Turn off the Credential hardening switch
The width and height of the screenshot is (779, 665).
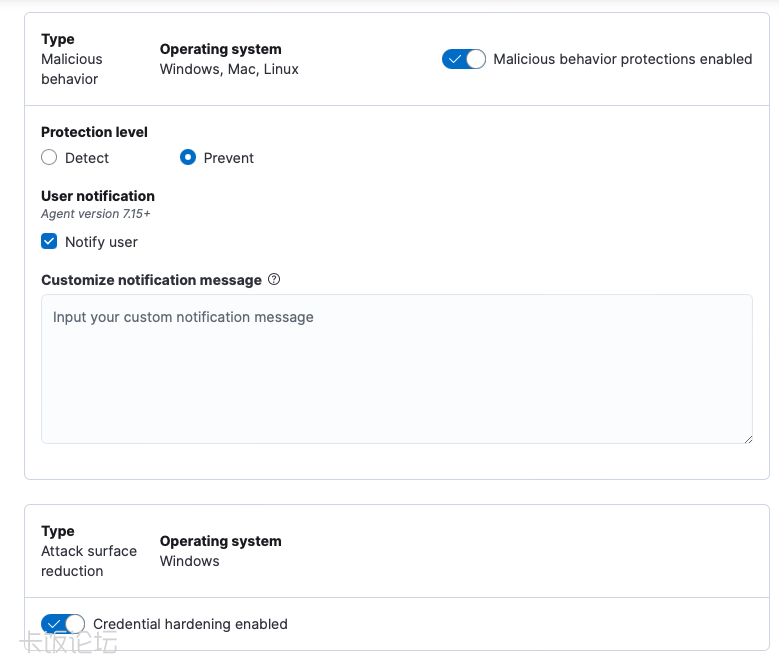63,624
